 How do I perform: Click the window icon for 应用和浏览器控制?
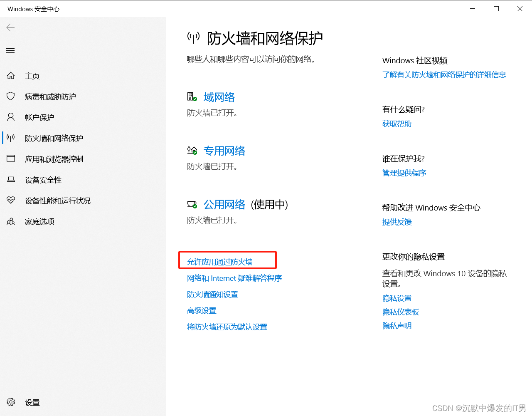[x=11, y=158]
